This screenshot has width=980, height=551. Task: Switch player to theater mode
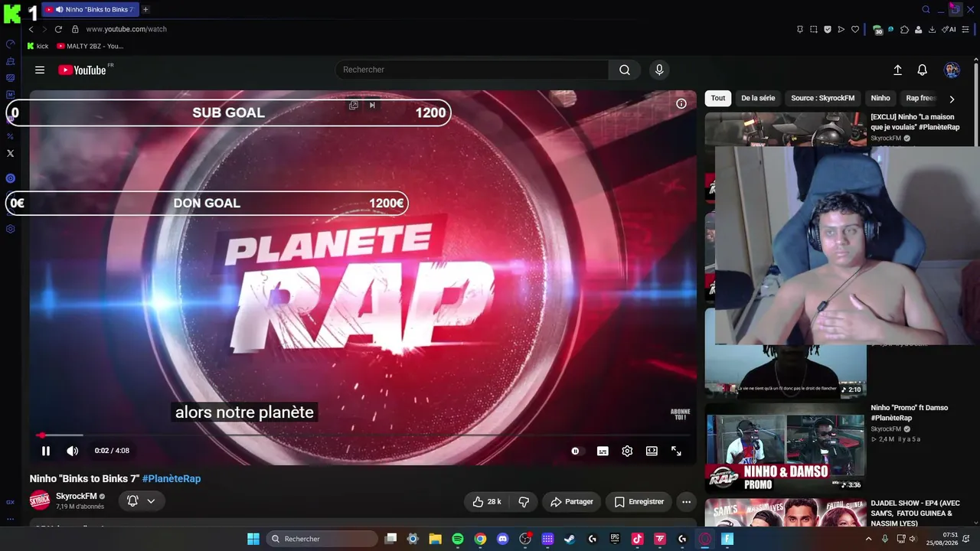point(652,451)
